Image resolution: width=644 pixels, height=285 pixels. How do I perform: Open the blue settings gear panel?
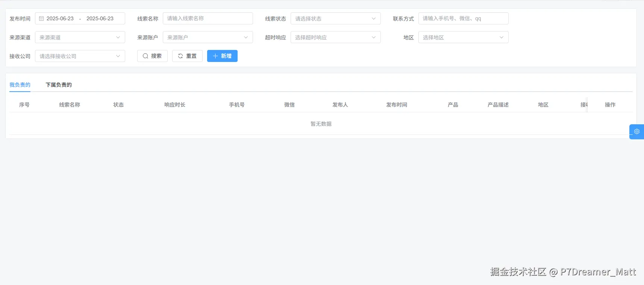(636, 131)
